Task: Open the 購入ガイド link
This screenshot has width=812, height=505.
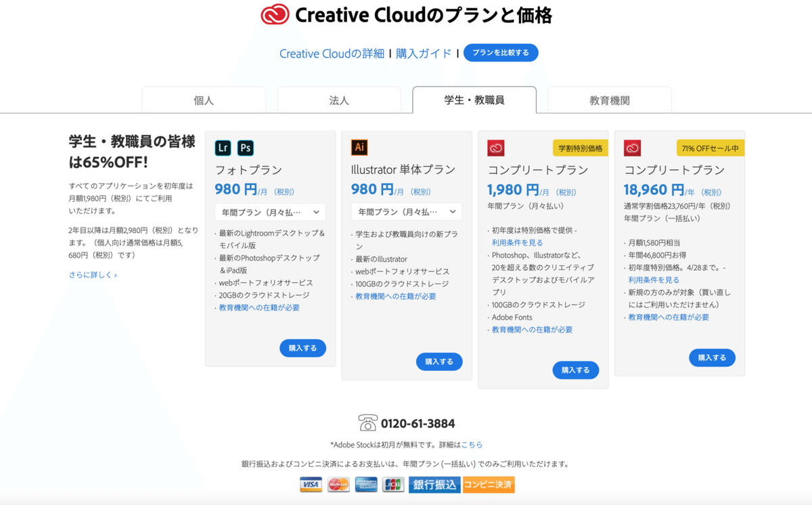Action: [424, 53]
